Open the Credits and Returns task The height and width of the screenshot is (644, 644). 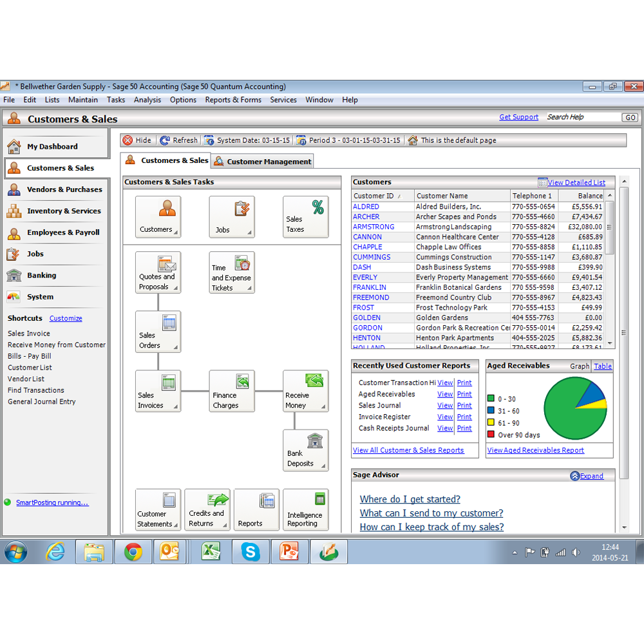click(x=207, y=509)
